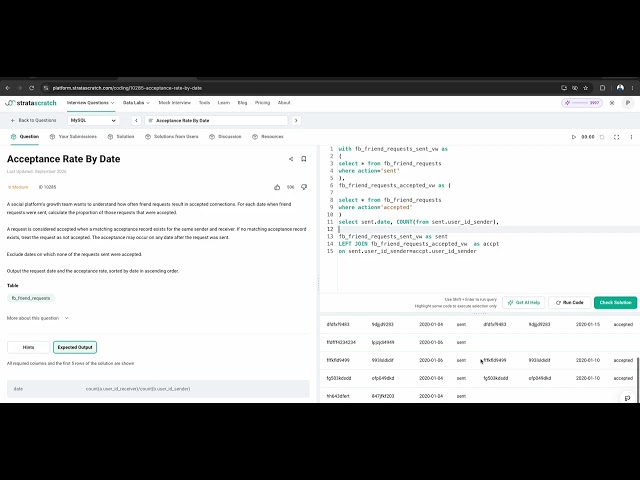This screenshot has width=640, height=480.
Task: Click the browser address bar URL
Action: point(127,88)
